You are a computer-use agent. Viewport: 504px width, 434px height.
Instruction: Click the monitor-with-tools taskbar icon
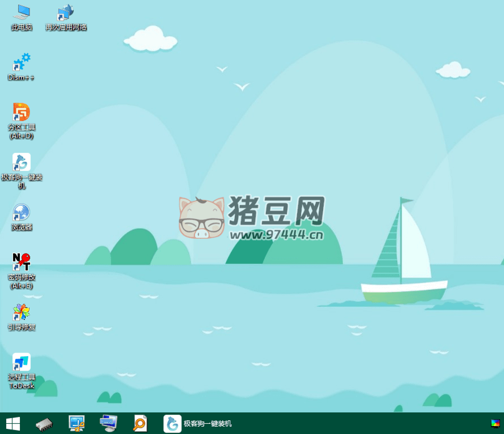click(76, 423)
